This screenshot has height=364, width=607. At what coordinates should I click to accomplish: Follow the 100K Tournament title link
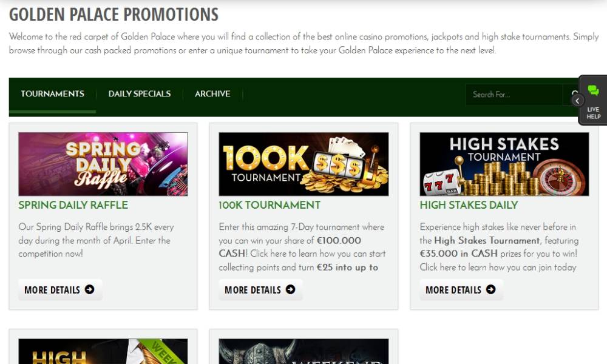270,205
